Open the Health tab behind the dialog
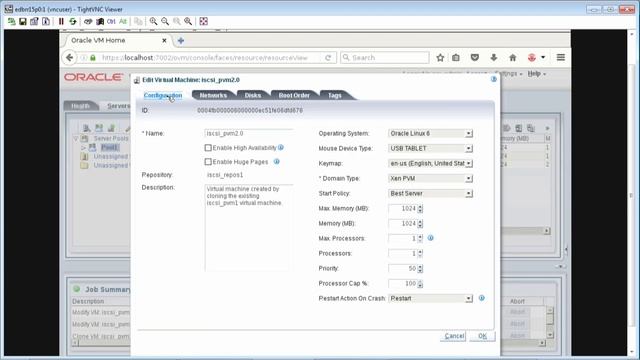Screen dimensions: 640x360 coord(81,106)
